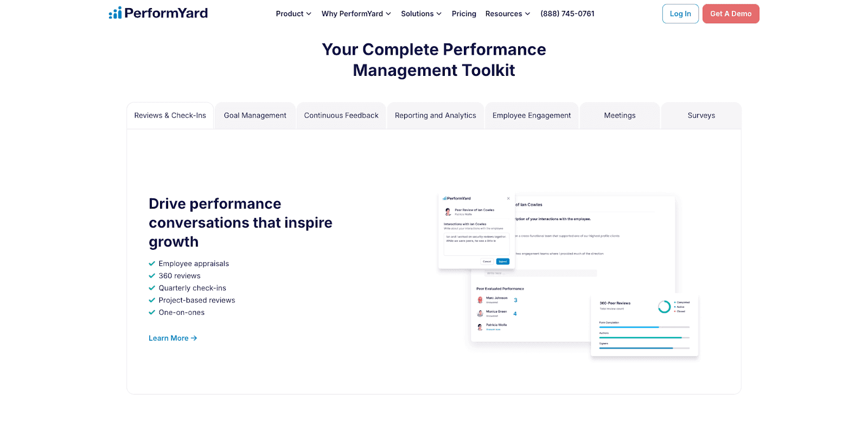Image resolution: width=868 pixels, height=427 pixels.
Task: Click the Submit button in illustration popup
Action: [x=503, y=261]
